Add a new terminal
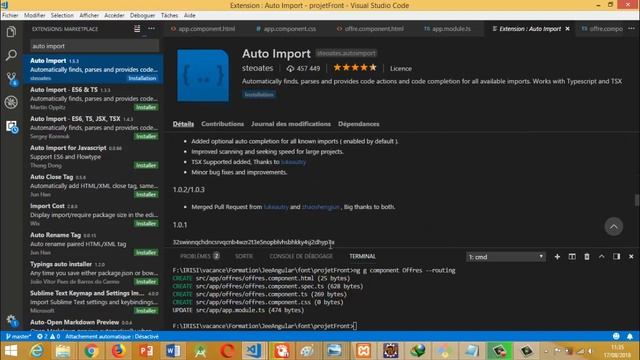This screenshot has height=360, width=640. click(557, 256)
